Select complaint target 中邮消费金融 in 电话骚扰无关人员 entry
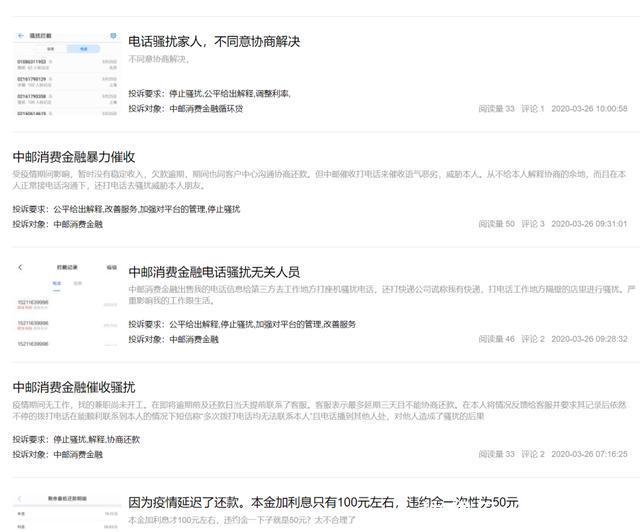640x532 pixels. pyautogui.click(x=194, y=339)
